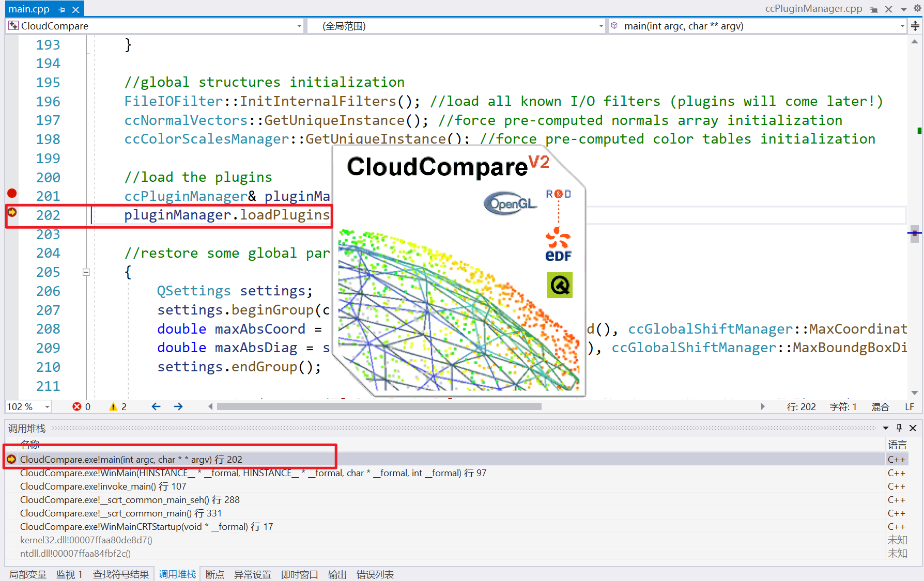924x581 pixels.
Task: Click the QSettings type on line 206
Action: (194, 291)
